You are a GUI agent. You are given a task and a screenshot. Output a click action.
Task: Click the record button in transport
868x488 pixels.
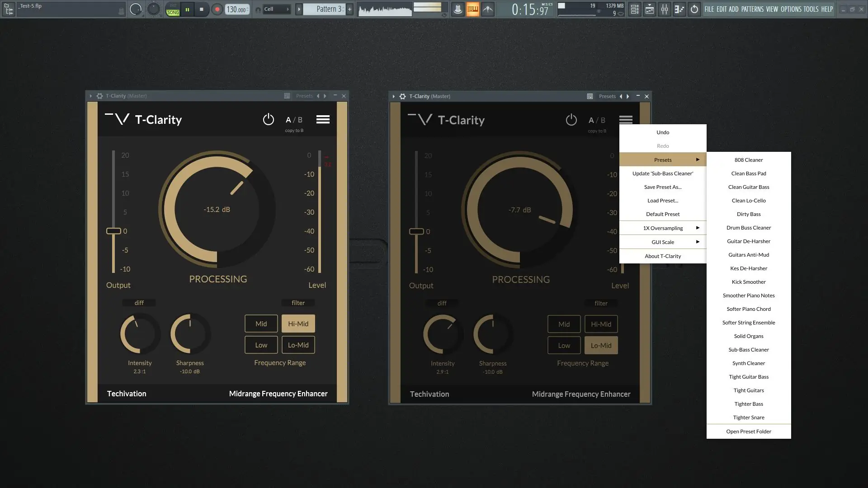click(217, 9)
